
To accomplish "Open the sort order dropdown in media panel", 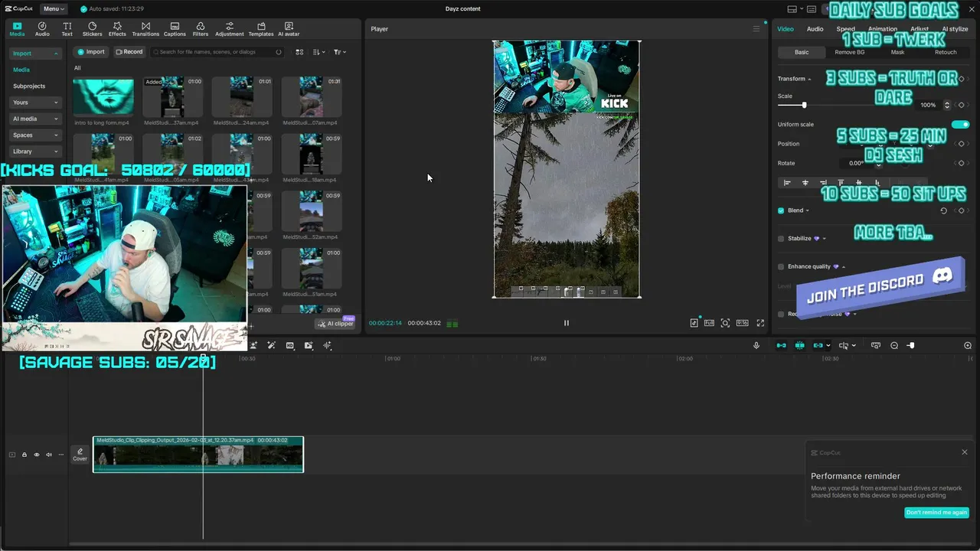I will tap(319, 52).
